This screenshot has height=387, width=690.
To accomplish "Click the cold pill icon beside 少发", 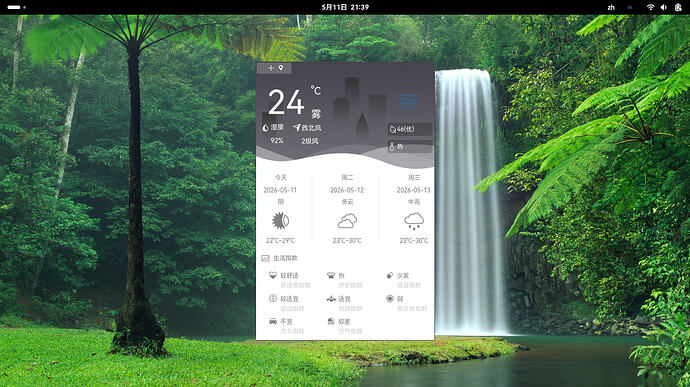I will coord(389,275).
